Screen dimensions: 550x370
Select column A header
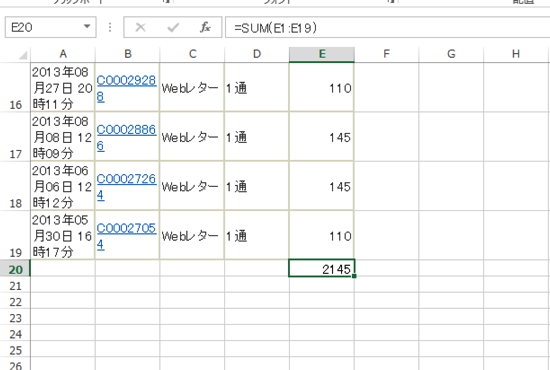click(x=63, y=54)
